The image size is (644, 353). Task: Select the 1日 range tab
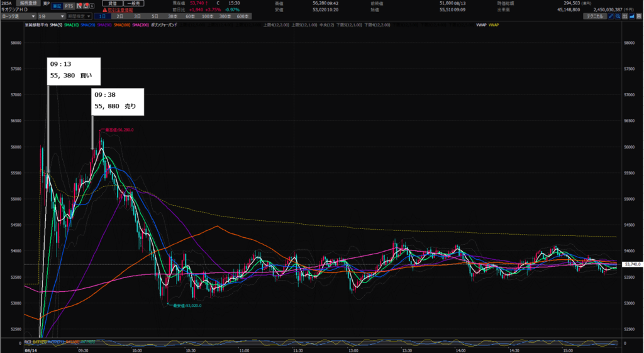103,16
